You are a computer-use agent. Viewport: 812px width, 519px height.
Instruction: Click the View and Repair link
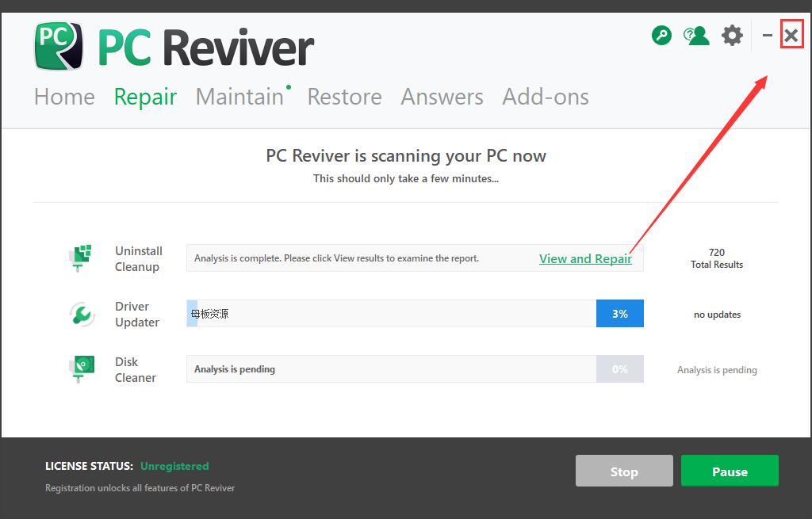coord(585,258)
